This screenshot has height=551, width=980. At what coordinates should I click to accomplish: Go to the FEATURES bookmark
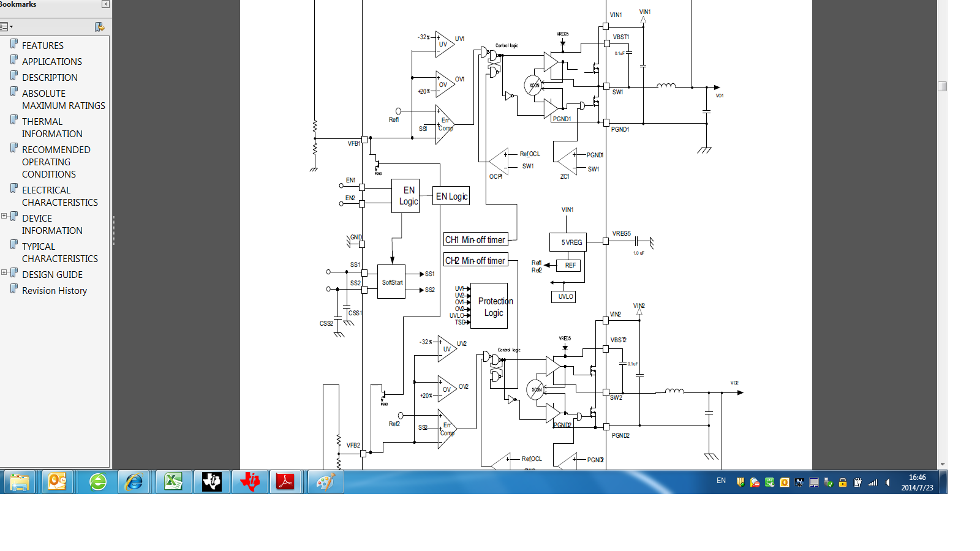[42, 46]
